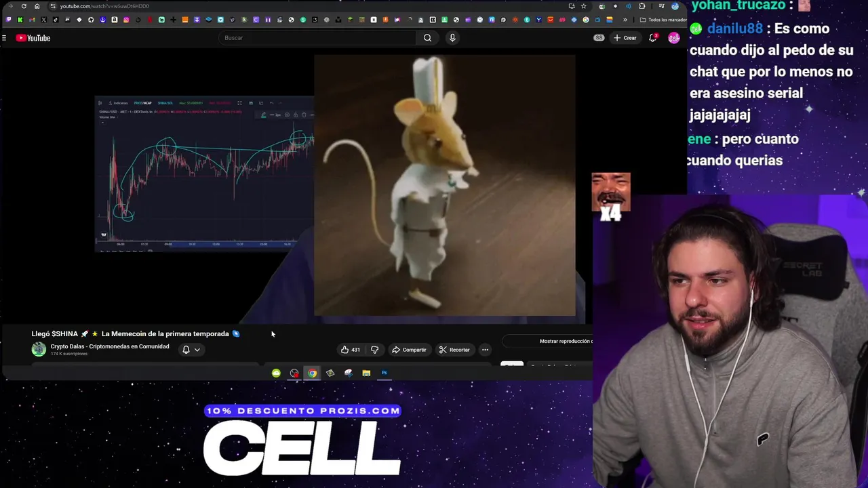The height and width of the screenshot is (488, 868).
Task: Open the X bookmark icon
Action: click(43, 20)
